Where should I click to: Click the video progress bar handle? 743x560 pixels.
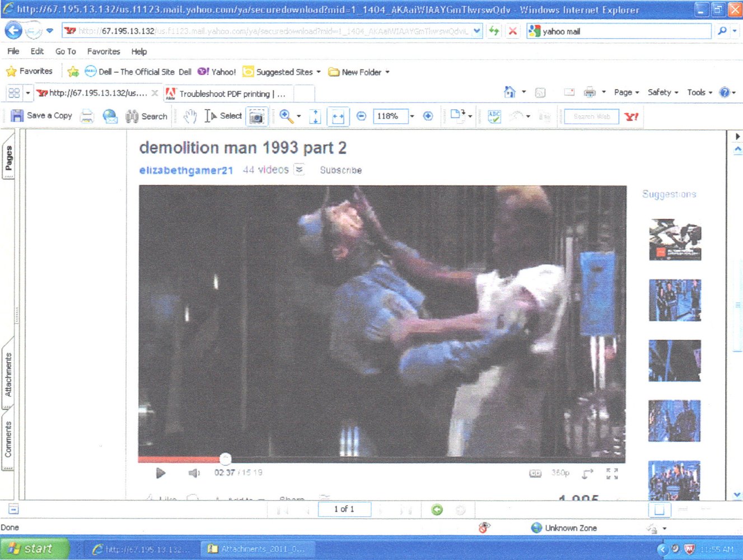point(225,459)
